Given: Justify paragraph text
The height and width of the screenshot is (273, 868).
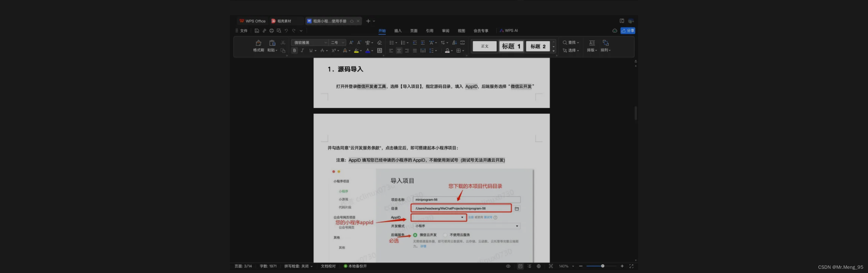Looking at the screenshot, I should point(415,51).
